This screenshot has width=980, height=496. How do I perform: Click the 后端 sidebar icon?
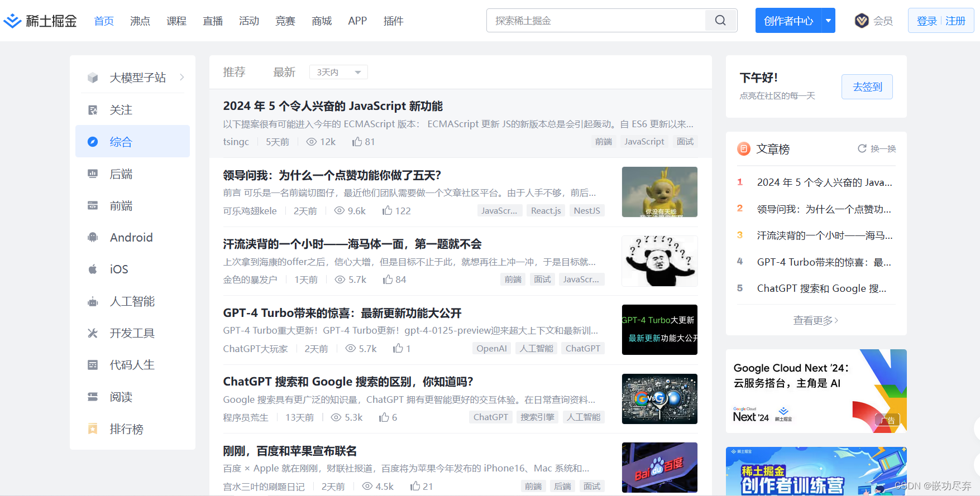[x=93, y=174]
